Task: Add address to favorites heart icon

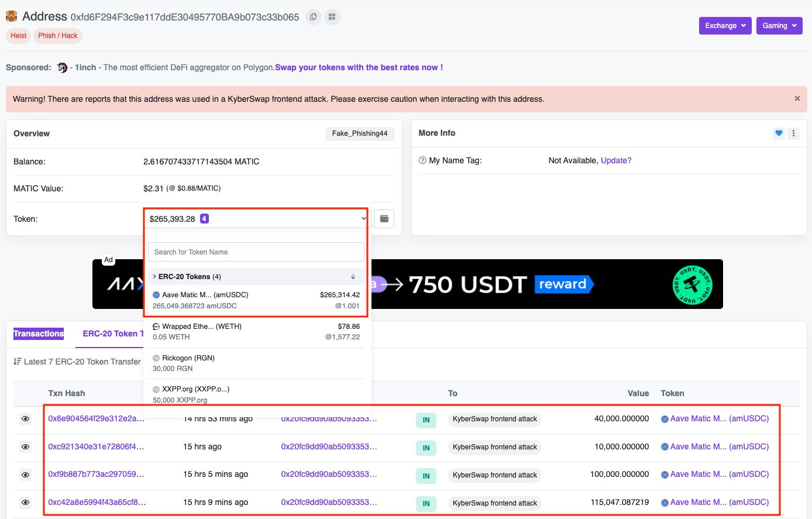Action: 779,133
